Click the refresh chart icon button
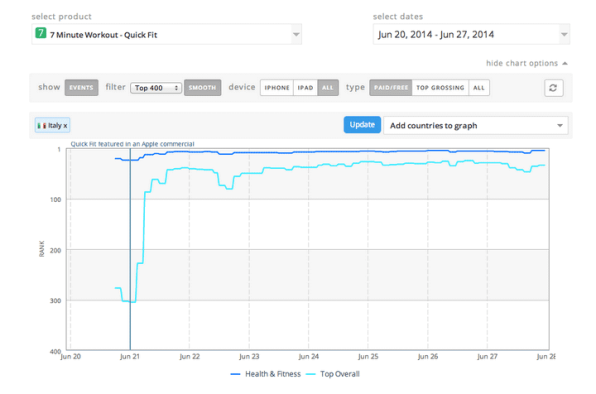596x394 pixels. click(x=553, y=88)
